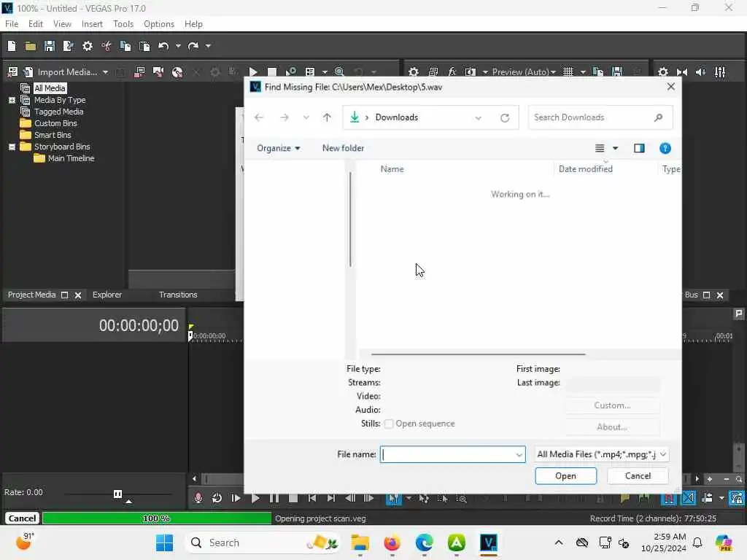Viewport: 747px width, 560px height.
Task: Click the Redo arrow icon
Action: 193,46
